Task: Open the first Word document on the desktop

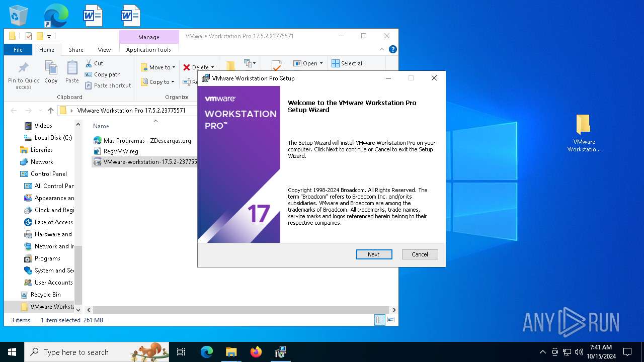Action: click(x=93, y=15)
